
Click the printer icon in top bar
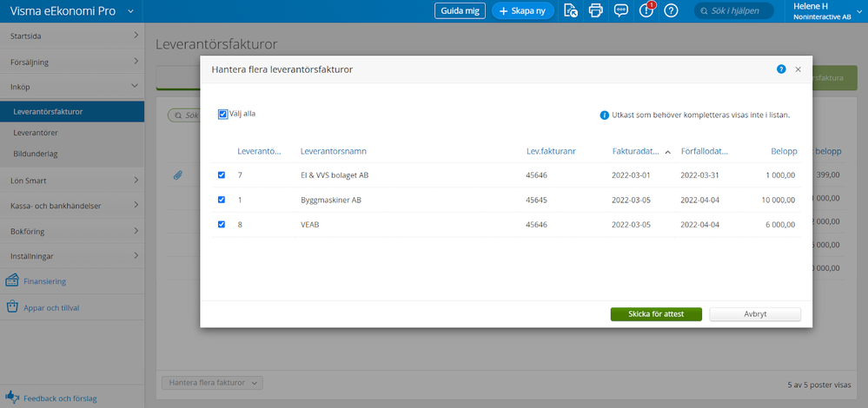click(x=595, y=11)
